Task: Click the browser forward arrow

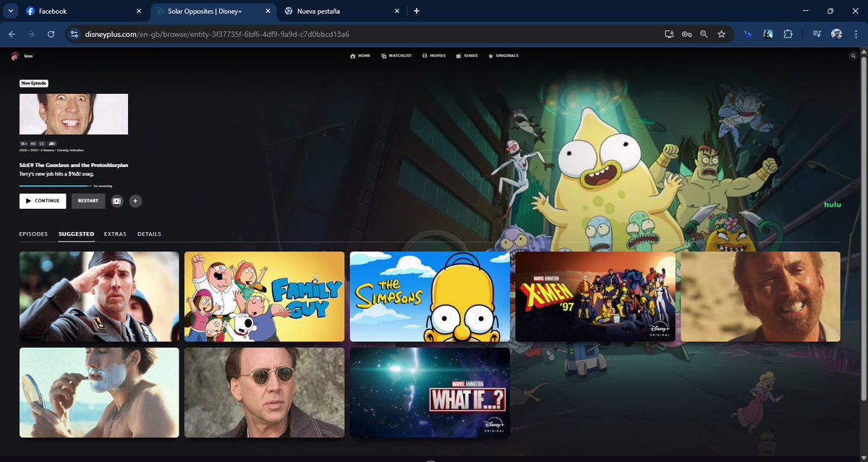Action: click(x=31, y=34)
